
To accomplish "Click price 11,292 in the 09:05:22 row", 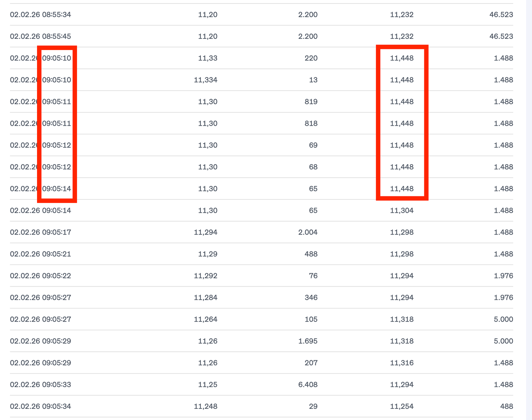I will pyautogui.click(x=206, y=275).
